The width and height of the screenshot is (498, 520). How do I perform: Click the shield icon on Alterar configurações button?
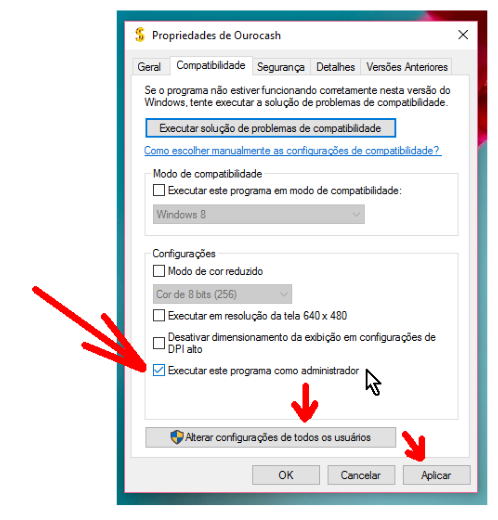point(177,437)
